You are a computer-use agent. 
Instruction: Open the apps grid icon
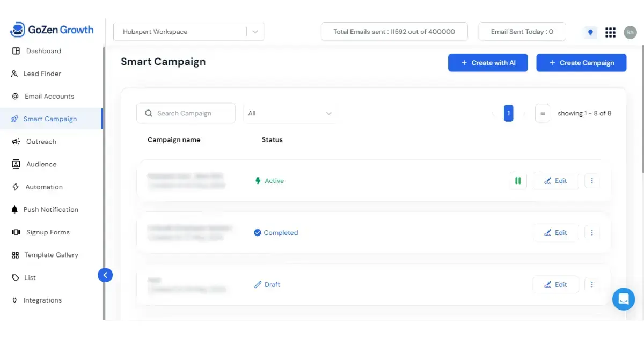click(610, 32)
